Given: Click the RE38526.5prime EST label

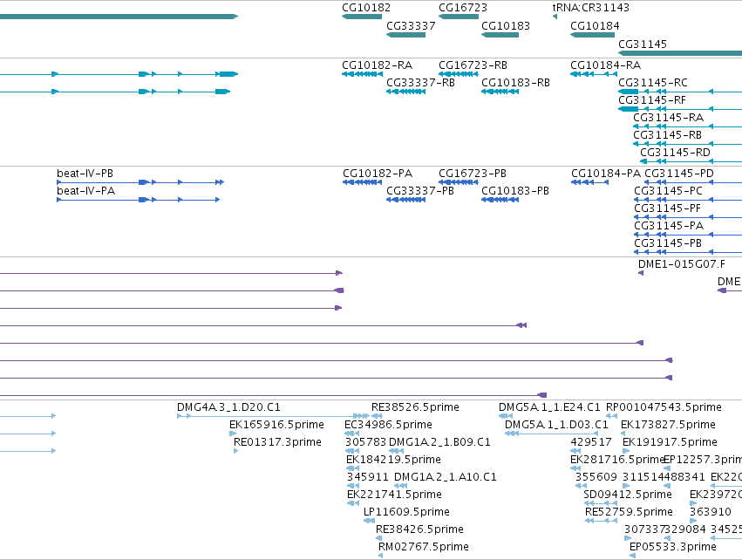Looking at the screenshot, I should pos(415,407).
